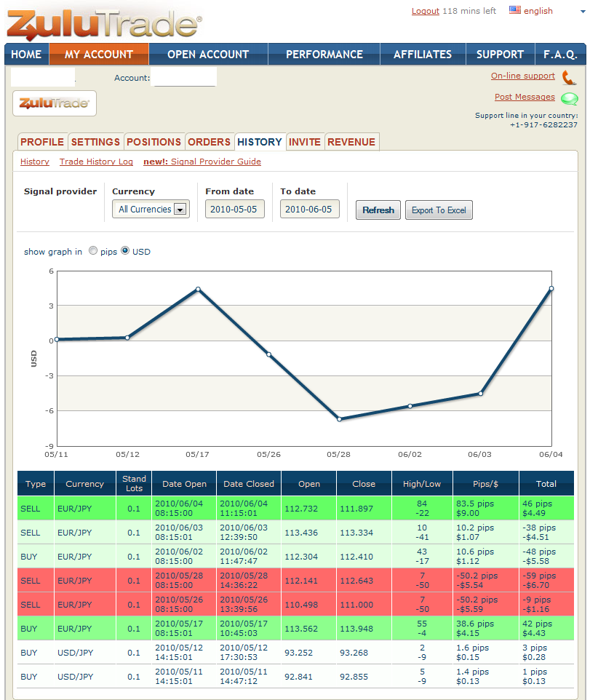Open the Trade History Log link
590x700 pixels.
(x=97, y=162)
